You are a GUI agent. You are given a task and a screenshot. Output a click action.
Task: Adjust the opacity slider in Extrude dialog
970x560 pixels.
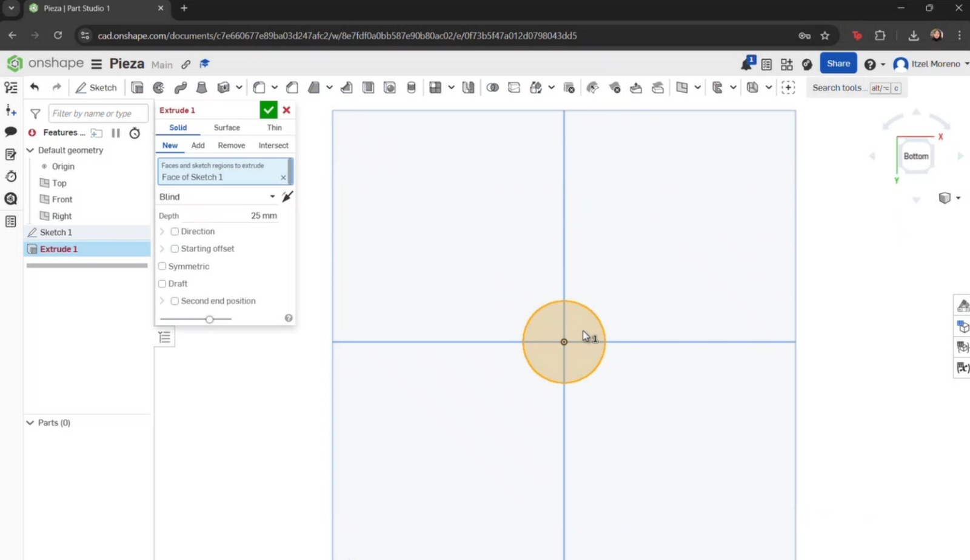coord(209,319)
